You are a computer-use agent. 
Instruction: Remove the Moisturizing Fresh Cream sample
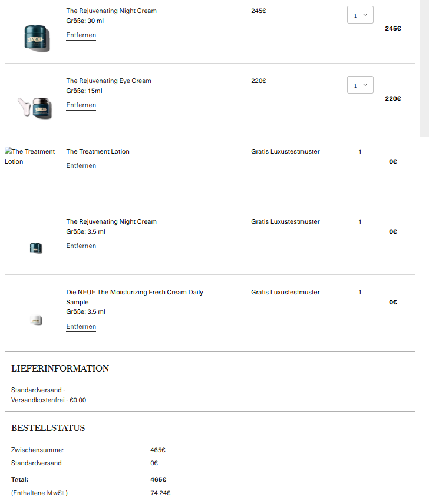[x=81, y=327]
